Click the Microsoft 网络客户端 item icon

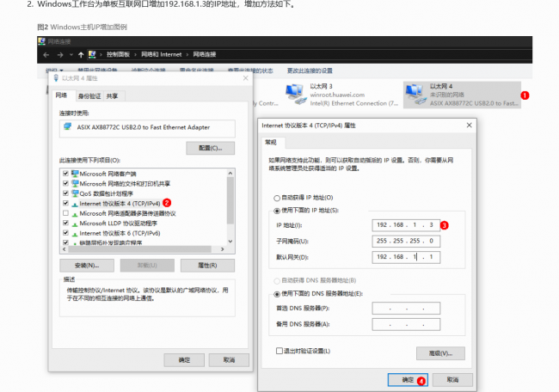75,174
